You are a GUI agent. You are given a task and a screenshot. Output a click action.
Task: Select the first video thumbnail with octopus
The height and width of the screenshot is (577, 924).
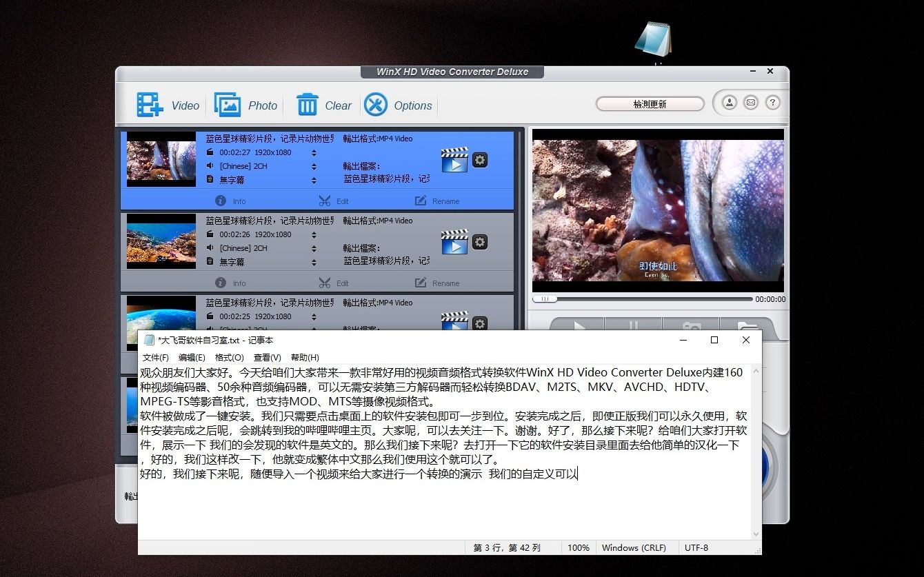[161, 159]
